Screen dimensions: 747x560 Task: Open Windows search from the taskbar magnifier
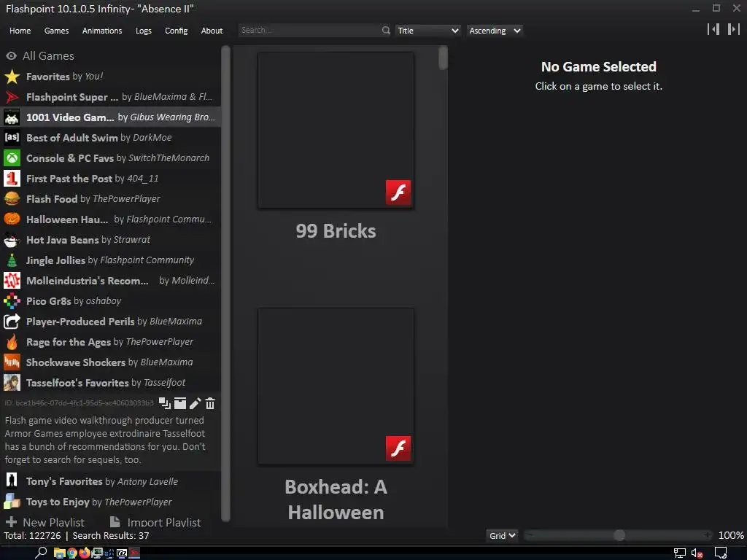41,553
